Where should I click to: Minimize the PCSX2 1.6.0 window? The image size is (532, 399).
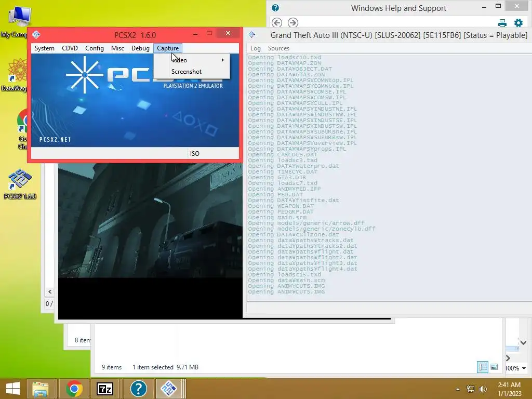tap(195, 34)
